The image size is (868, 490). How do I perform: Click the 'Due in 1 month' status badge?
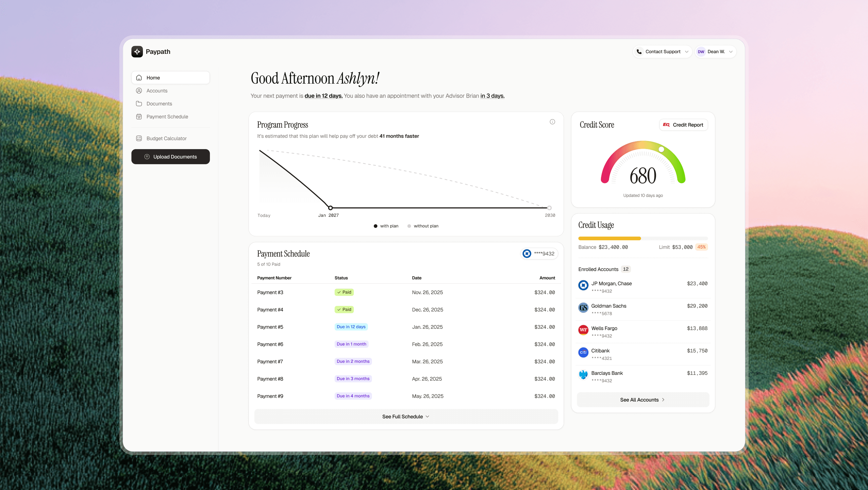tap(351, 344)
